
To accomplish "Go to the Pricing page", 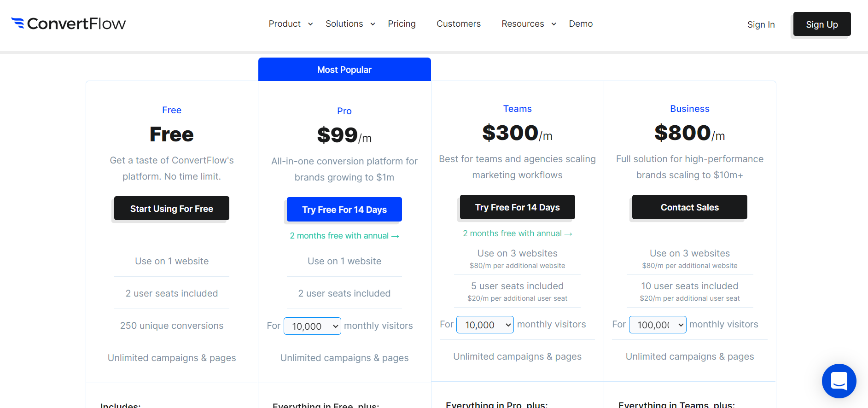I will (402, 24).
